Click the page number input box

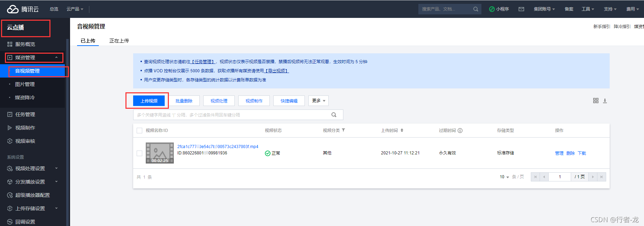coord(560,177)
